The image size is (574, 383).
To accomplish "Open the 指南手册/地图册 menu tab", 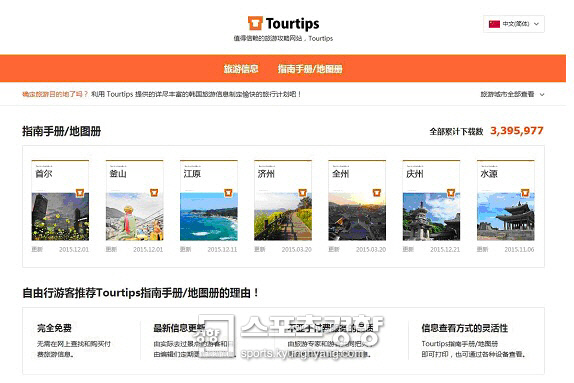I will tap(310, 69).
